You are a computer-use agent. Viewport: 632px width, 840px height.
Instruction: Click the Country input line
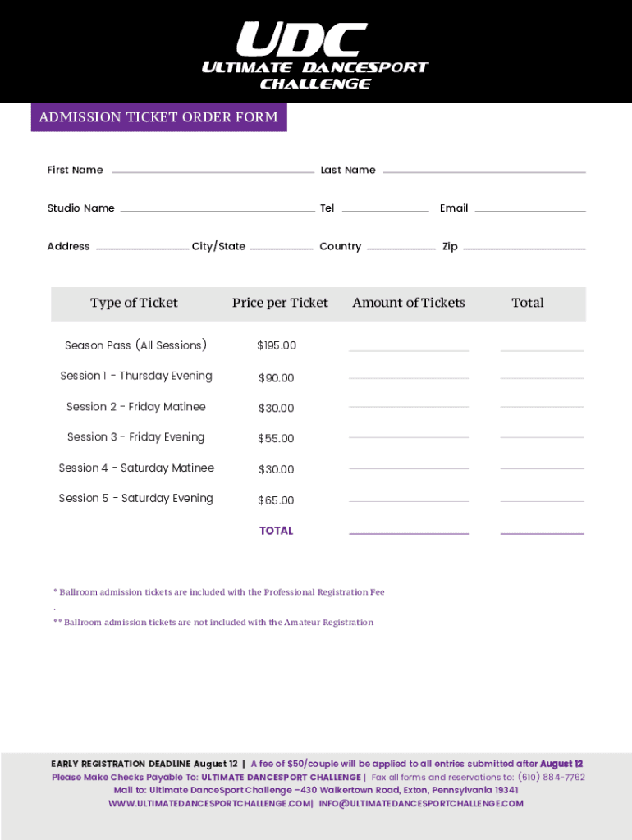tap(401, 244)
